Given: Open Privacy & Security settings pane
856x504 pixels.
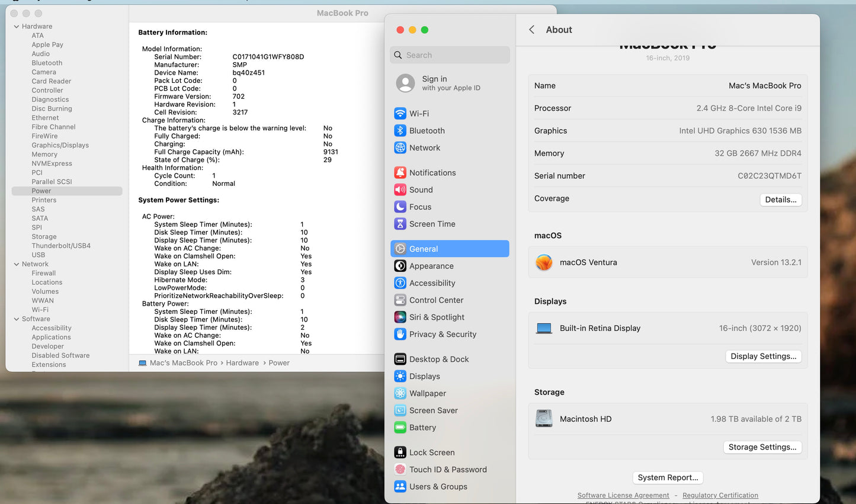Looking at the screenshot, I should coord(443,335).
